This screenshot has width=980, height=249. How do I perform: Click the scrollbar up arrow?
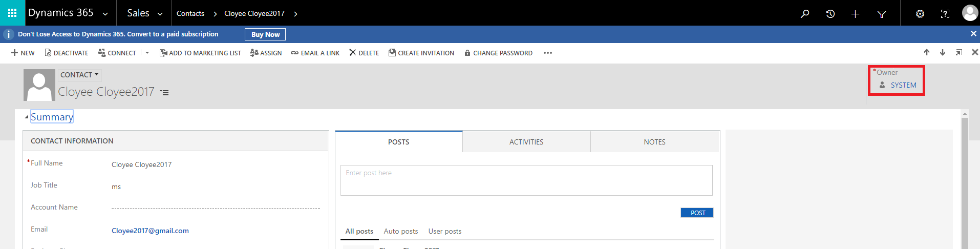coord(965,114)
